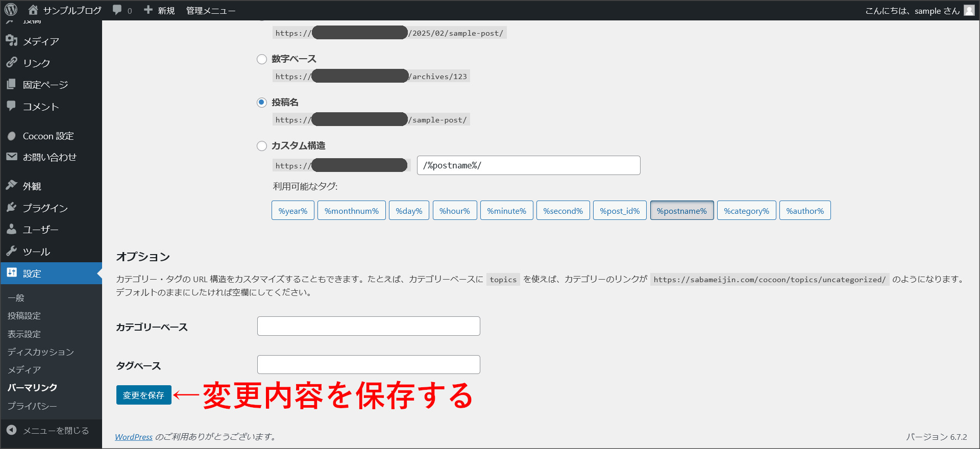The width and height of the screenshot is (980, 449).
Task: Open the 新規 menu in admin bar
Action: (x=159, y=10)
